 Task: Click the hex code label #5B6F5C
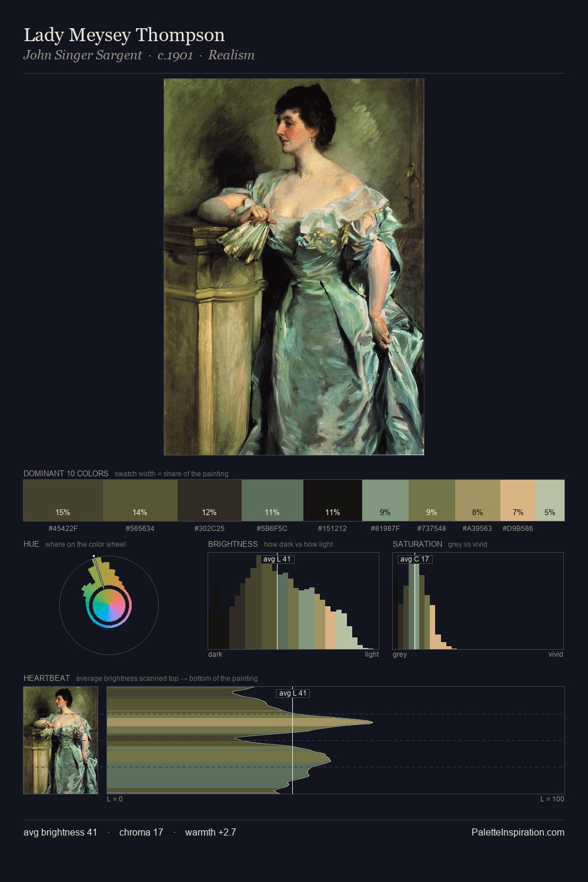coord(272,529)
